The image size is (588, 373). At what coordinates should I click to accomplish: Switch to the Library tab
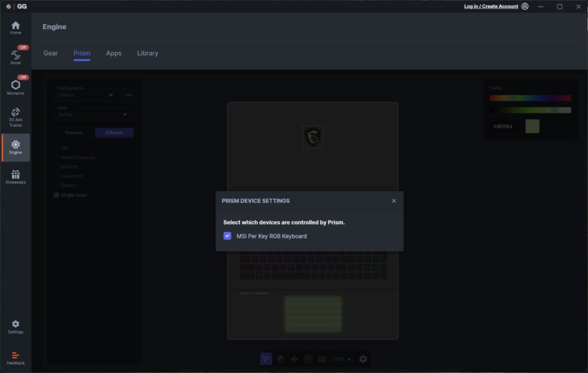148,54
